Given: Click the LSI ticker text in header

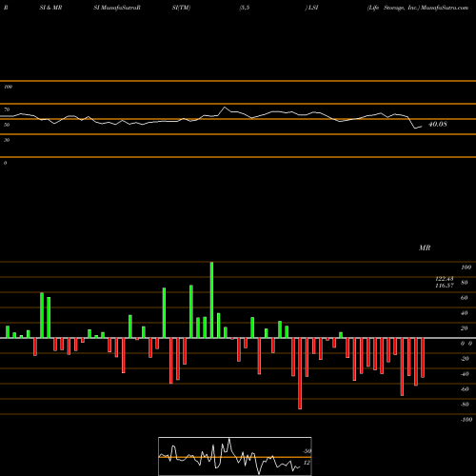Looking at the screenshot, I should point(312,8).
